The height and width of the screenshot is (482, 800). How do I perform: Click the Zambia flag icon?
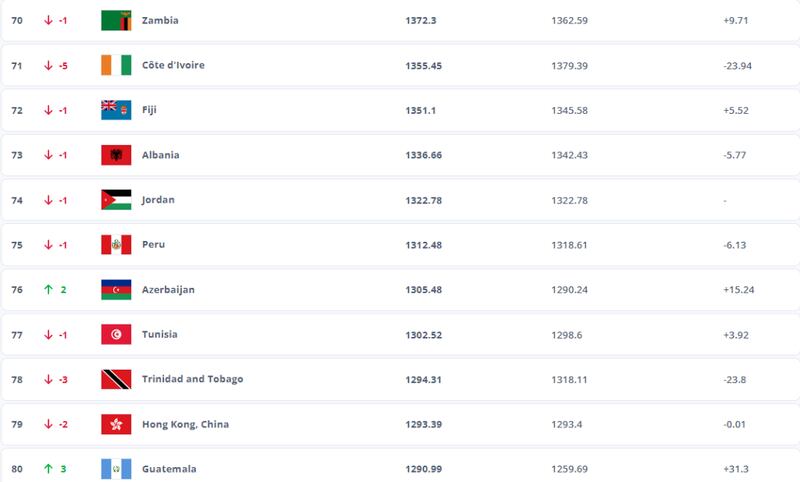tap(116, 20)
